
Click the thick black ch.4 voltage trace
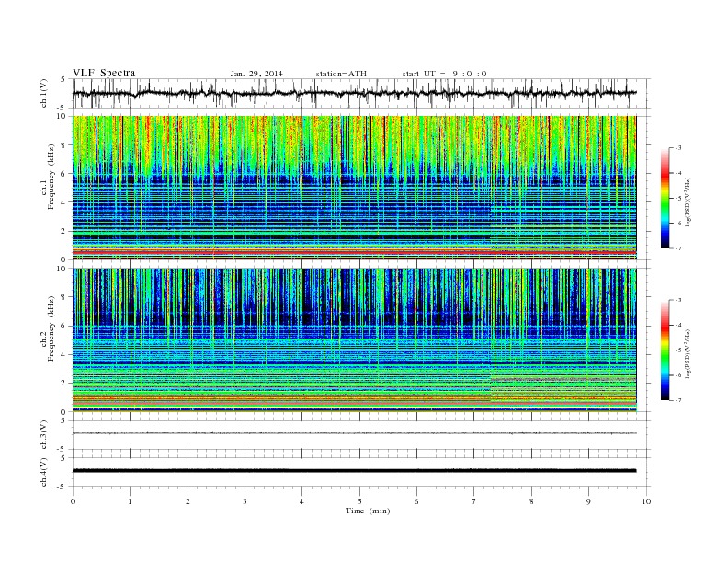354,471
